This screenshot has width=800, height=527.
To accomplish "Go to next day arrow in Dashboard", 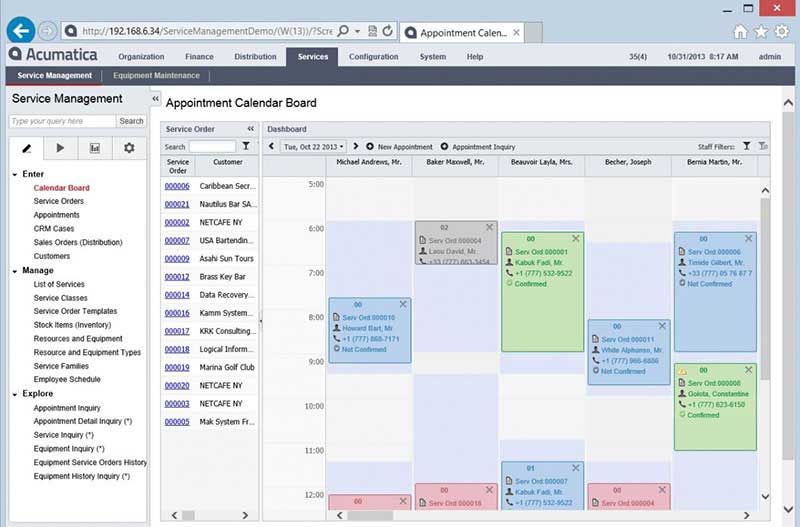I will coord(356,146).
